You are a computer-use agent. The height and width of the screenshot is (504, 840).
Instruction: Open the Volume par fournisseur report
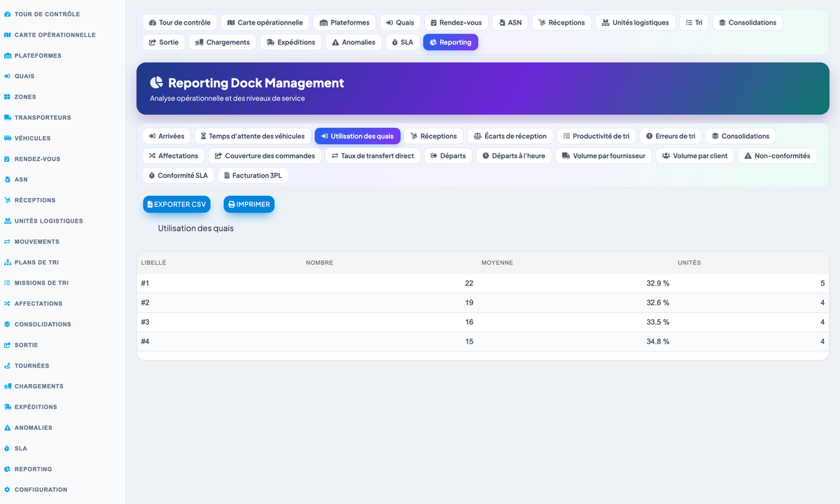[603, 155]
